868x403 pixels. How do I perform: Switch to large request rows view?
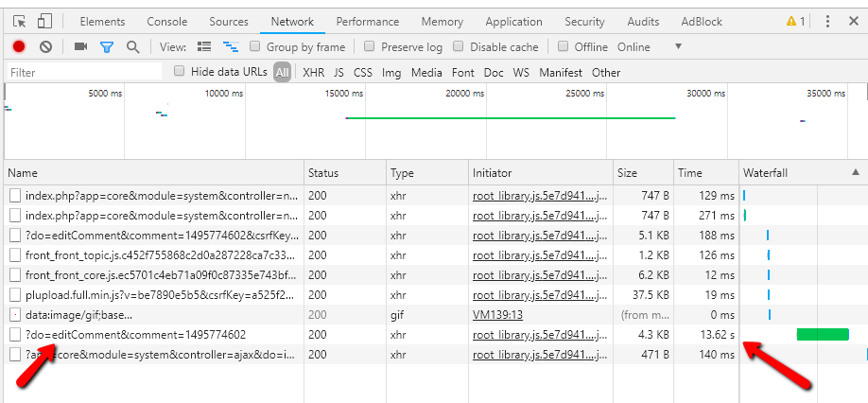pos(204,46)
